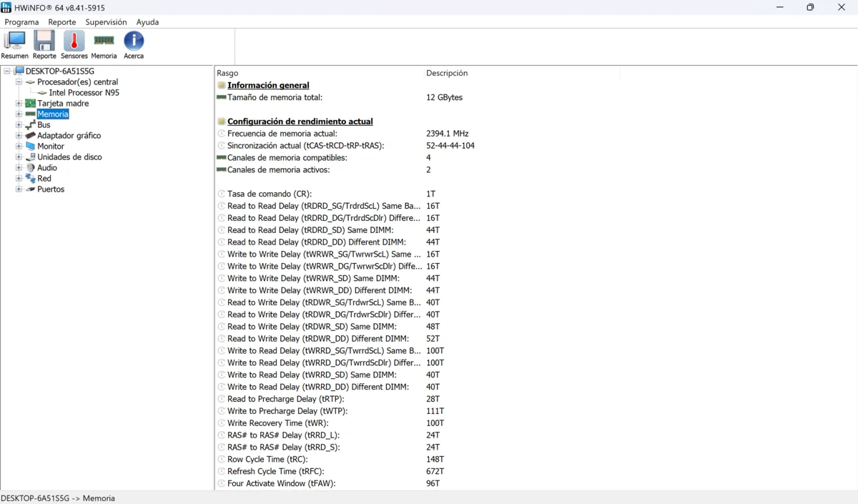The width and height of the screenshot is (858, 504).
Task: Open the Acerca info icon
Action: tap(134, 41)
